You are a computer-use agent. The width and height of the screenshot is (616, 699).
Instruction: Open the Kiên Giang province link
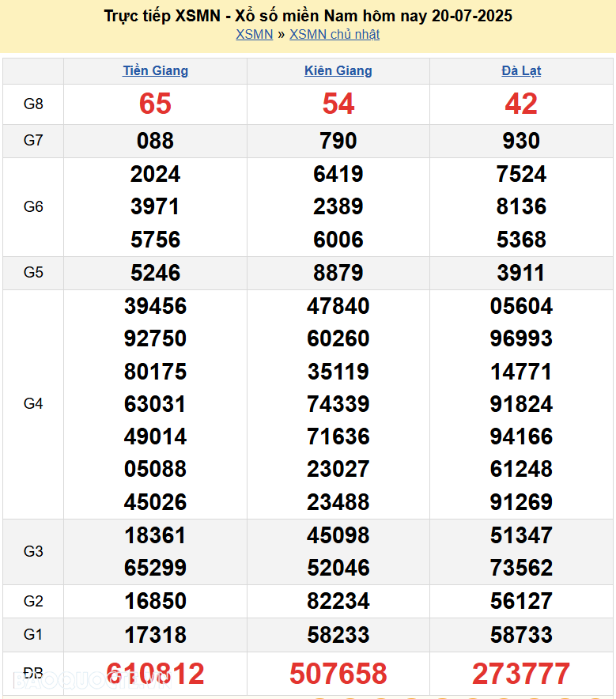pos(338,70)
